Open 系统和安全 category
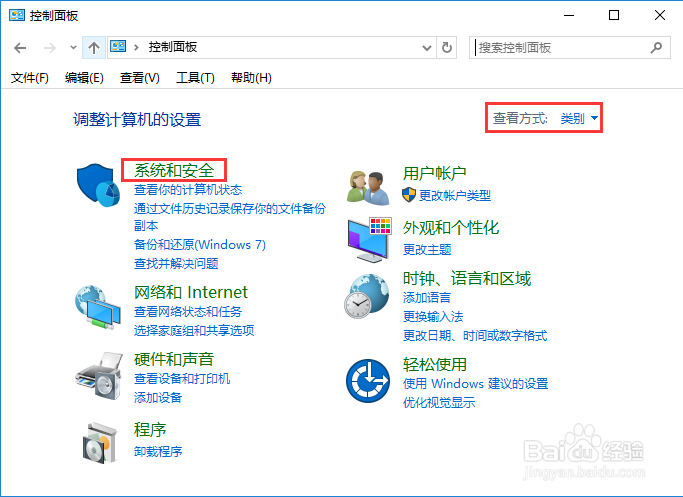Image resolution: width=683 pixels, height=497 pixels. click(x=174, y=170)
